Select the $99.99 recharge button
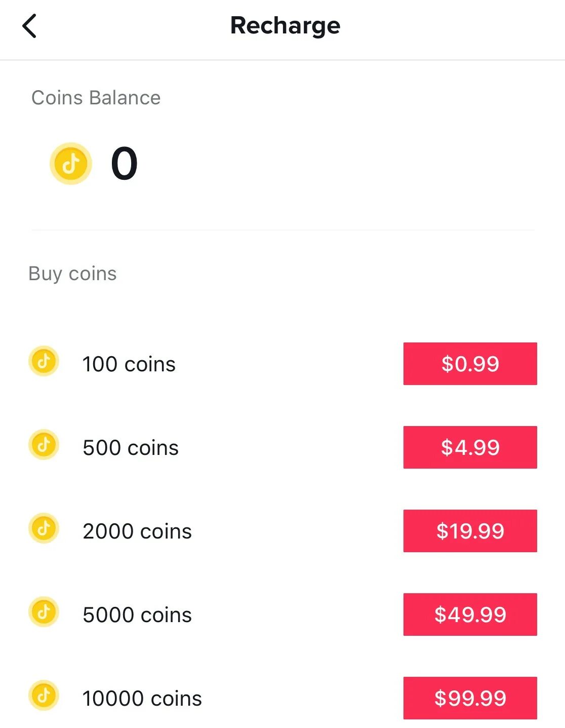The image size is (565, 728). tap(470, 698)
